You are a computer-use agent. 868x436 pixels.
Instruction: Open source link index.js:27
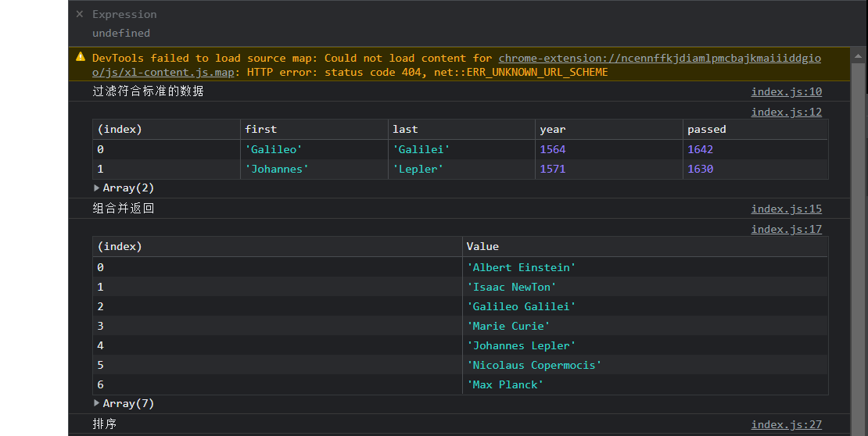coord(786,424)
